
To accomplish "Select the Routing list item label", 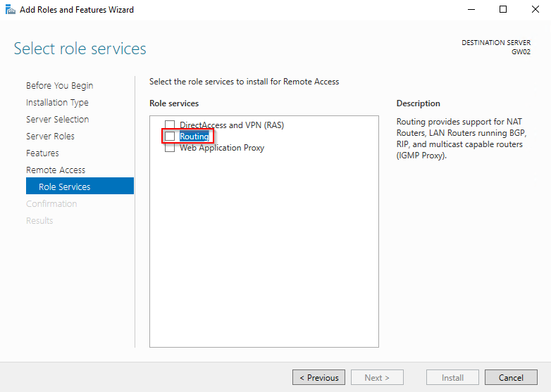I will point(194,136).
